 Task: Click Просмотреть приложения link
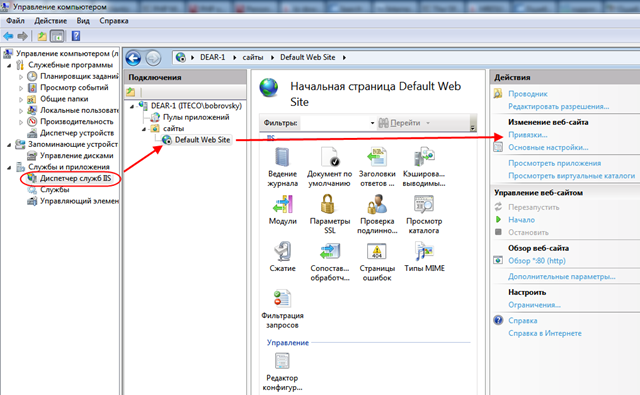tap(554, 163)
